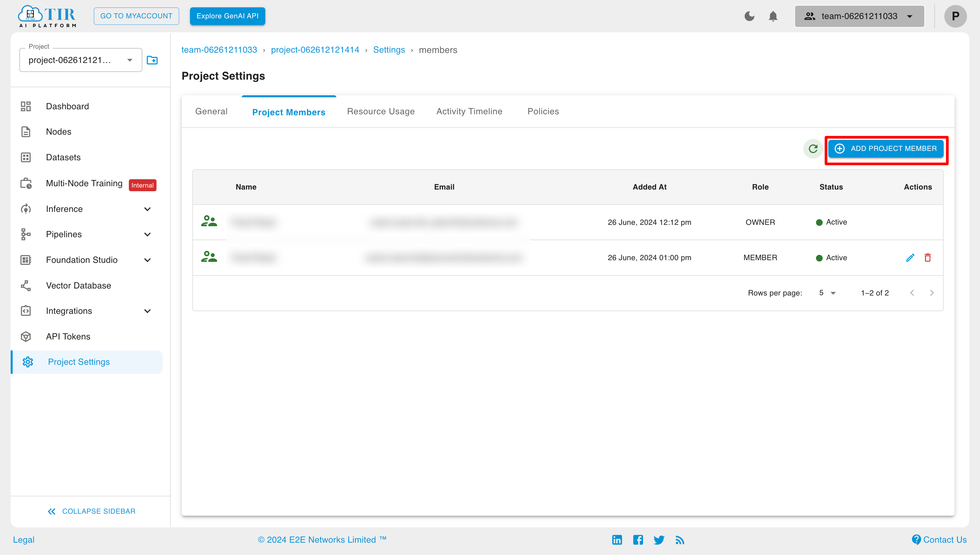The height and width of the screenshot is (555, 980).
Task: Click the Pipelines sidebar icon
Action: tap(26, 235)
